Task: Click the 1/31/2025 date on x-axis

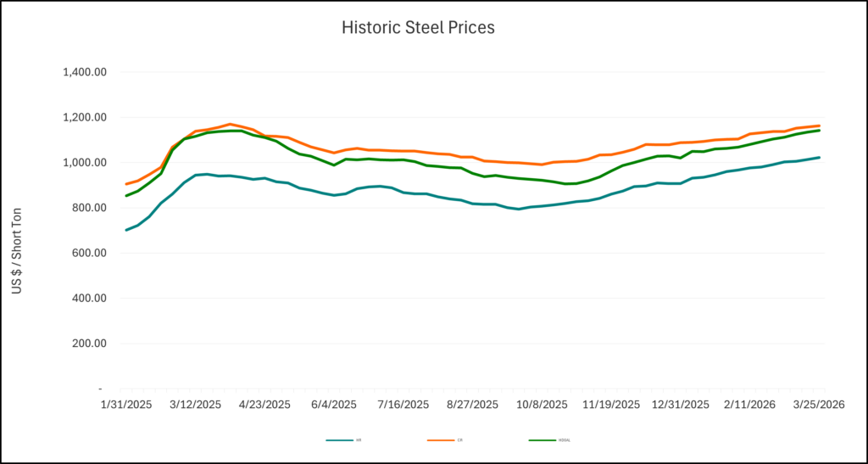Action: [126, 405]
